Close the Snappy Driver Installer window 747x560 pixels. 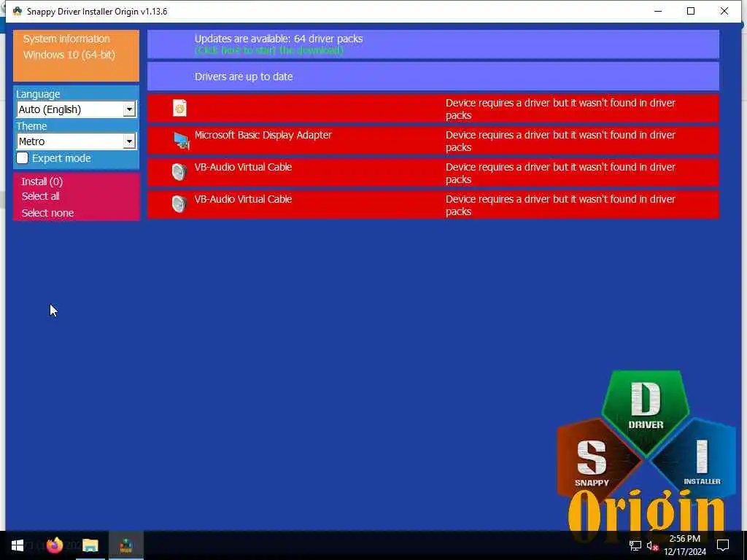[724, 11]
